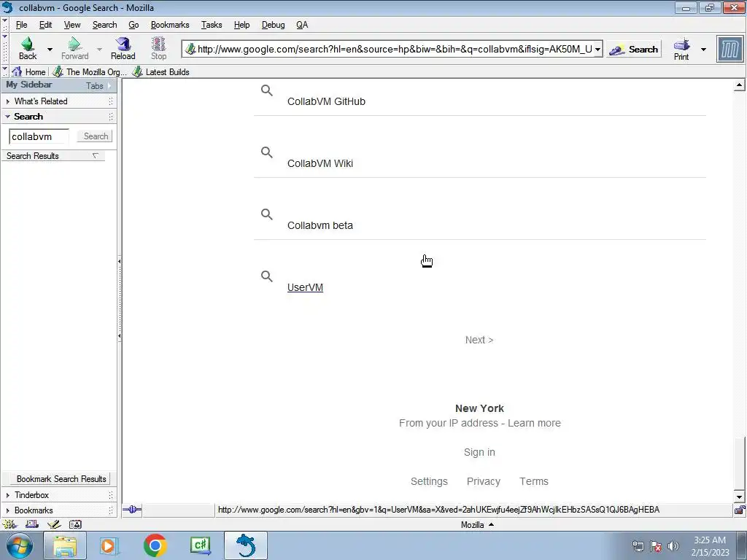Open the File menu
747x560 pixels.
(x=21, y=25)
